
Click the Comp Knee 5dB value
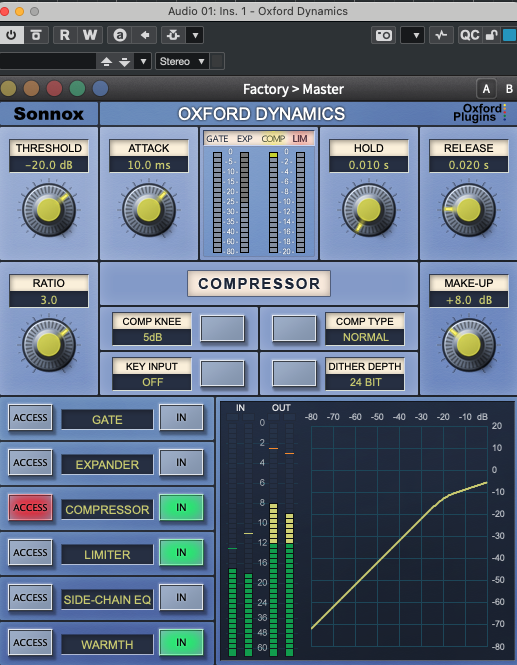152,337
